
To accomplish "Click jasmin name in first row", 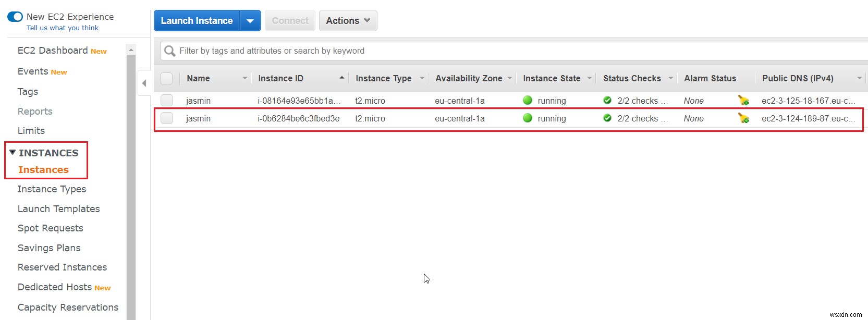I will pos(198,101).
